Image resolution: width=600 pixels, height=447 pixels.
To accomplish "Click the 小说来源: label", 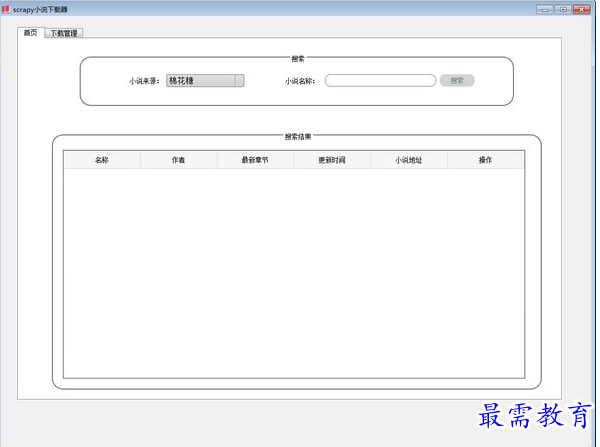I will pyautogui.click(x=144, y=81).
